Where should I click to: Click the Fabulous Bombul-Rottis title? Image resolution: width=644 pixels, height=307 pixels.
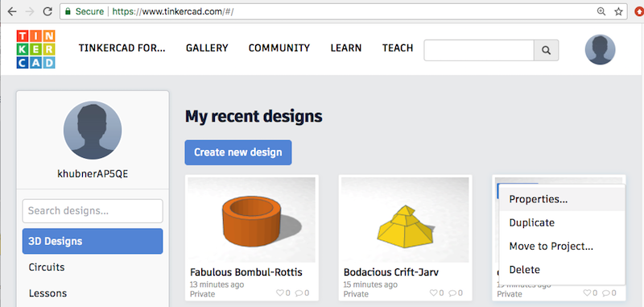click(x=246, y=272)
